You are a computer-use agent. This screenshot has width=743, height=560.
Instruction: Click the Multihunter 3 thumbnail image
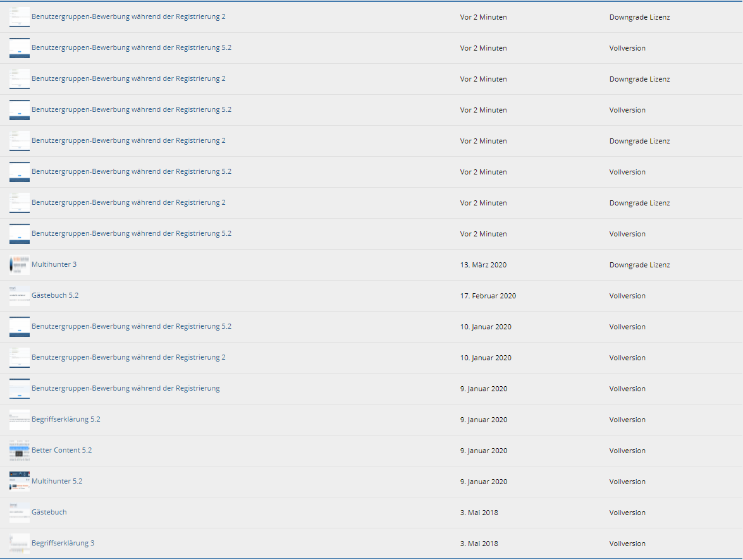[19, 265]
